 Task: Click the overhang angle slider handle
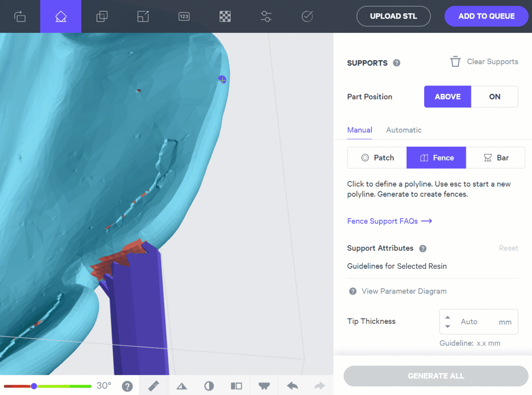tap(34, 386)
